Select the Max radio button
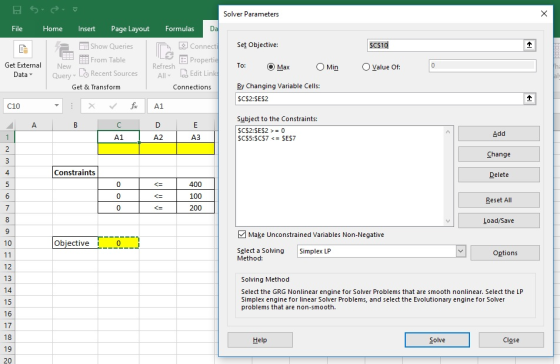This screenshot has height=364, width=560. (x=271, y=67)
